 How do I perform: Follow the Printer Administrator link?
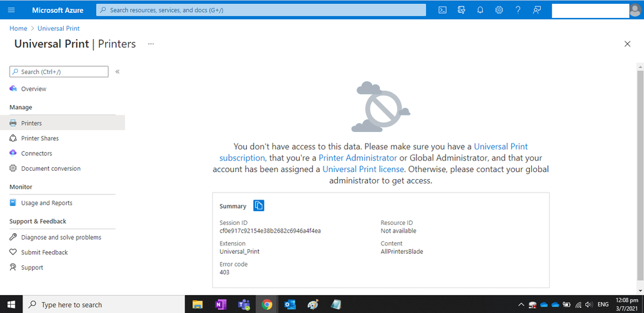point(358,158)
